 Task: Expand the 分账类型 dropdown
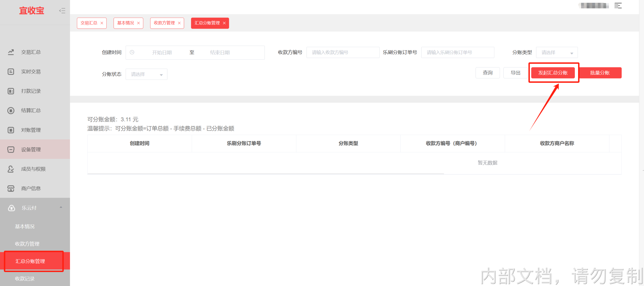[x=557, y=53]
